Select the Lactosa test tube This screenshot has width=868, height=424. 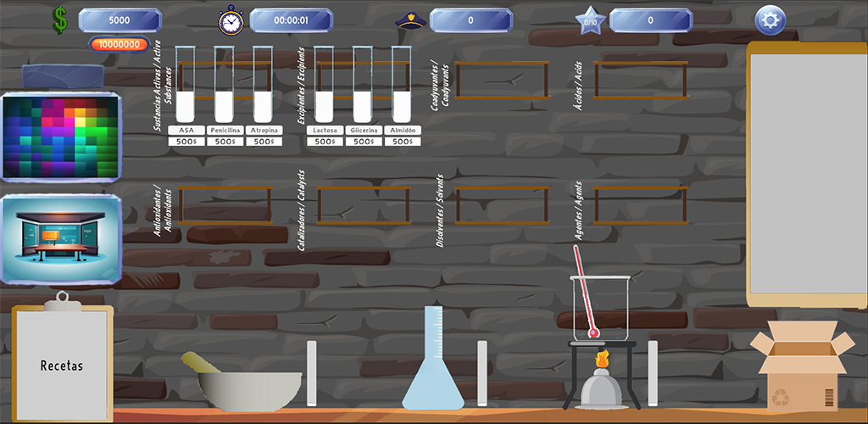click(x=324, y=85)
